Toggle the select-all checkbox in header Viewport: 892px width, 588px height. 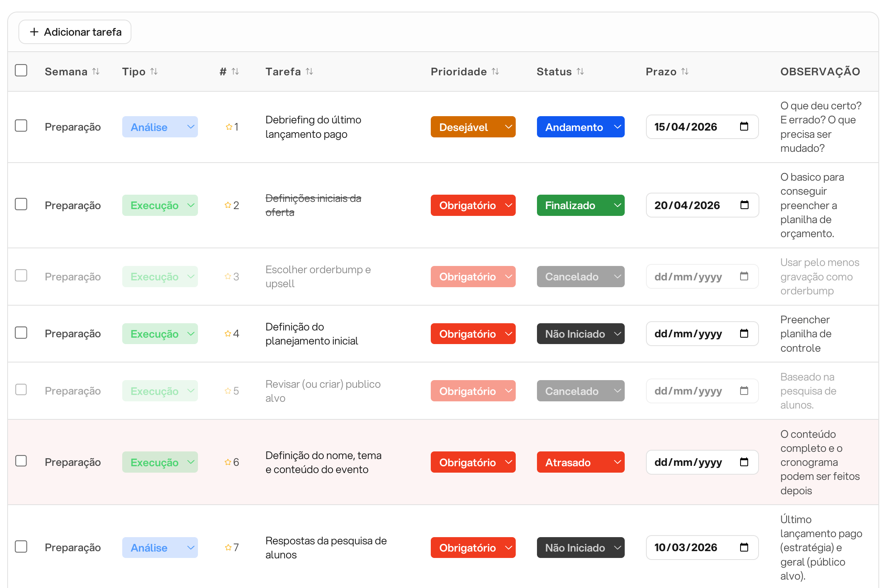coord(21,70)
